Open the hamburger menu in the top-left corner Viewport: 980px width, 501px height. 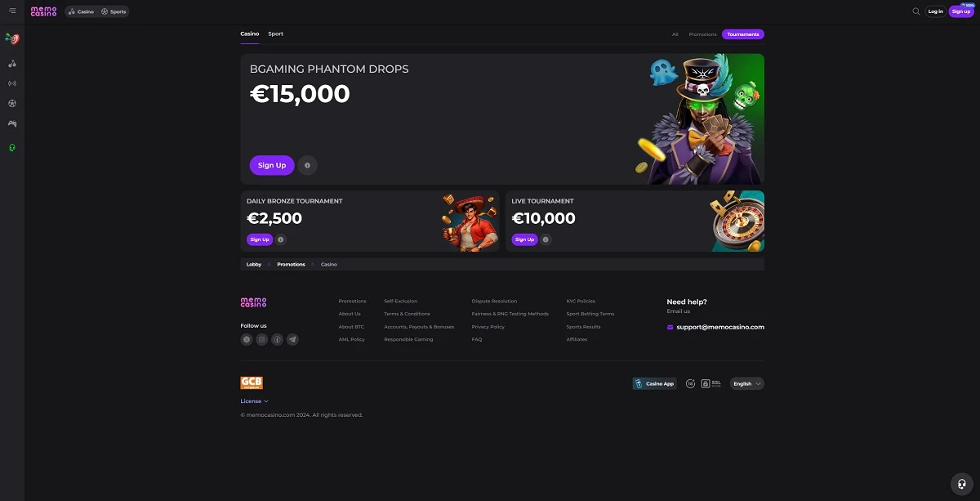12,11
